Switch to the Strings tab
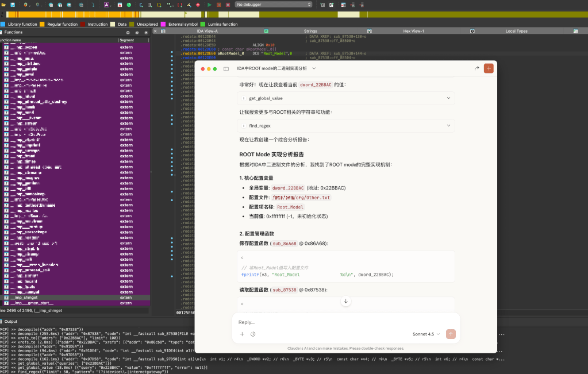This screenshot has height=374, width=588. point(310,31)
